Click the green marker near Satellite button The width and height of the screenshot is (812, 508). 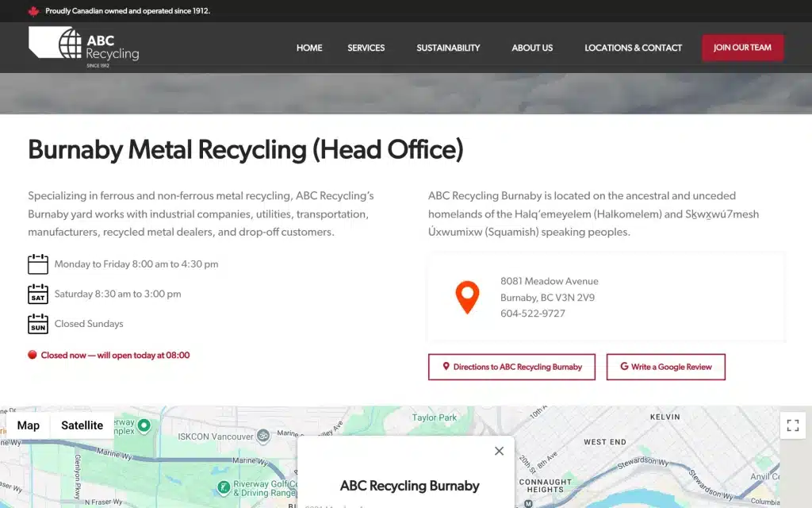[x=144, y=425]
